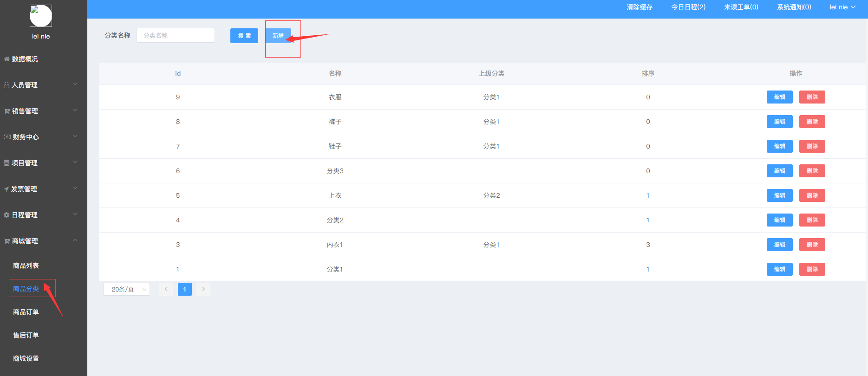Screen dimensions: 868x376
Task: Delete the 分类2 row with id 4
Action: [x=812, y=220]
